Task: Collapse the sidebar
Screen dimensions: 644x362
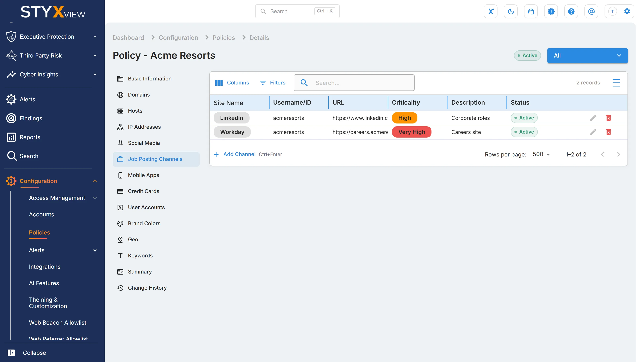Action: click(x=27, y=353)
